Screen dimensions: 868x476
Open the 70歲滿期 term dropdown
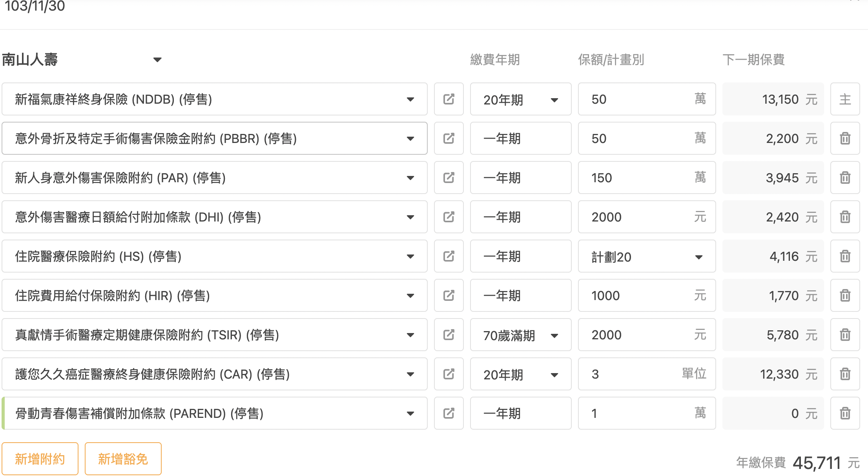pos(521,335)
